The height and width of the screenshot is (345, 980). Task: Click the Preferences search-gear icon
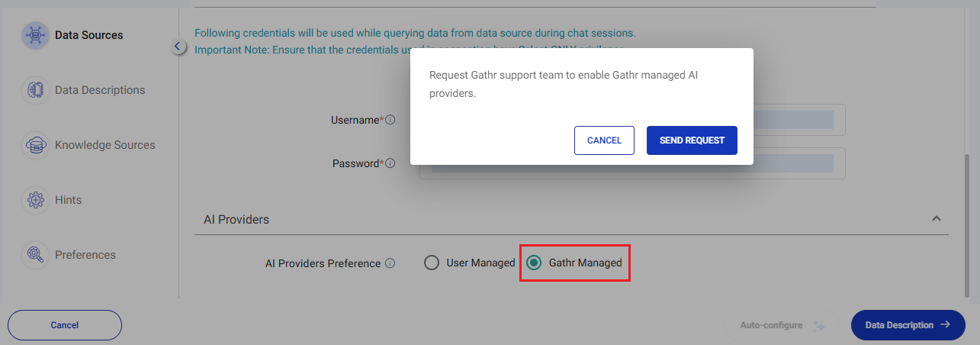pyautogui.click(x=36, y=255)
